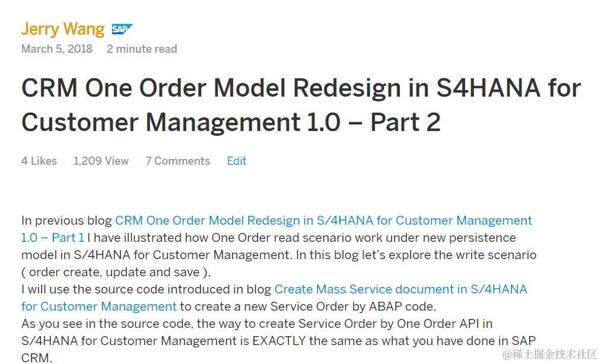The width and height of the screenshot is (601, 364).
Task: Click the '4 Likes' count
Action: [39, 161]
